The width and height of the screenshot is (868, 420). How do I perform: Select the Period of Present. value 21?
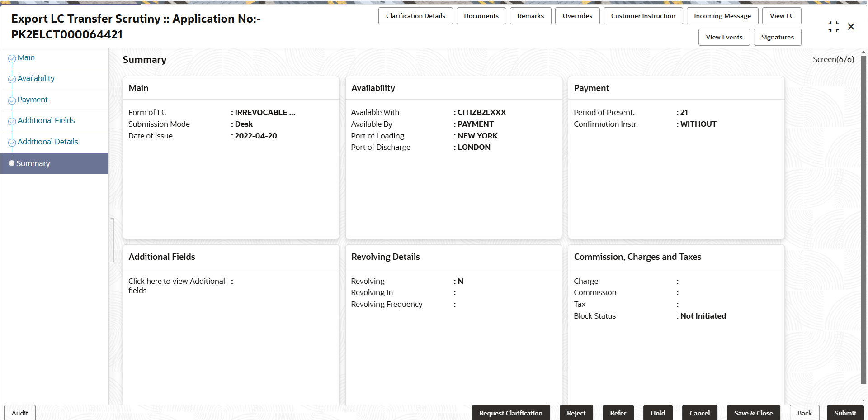(x=684, y=112)
